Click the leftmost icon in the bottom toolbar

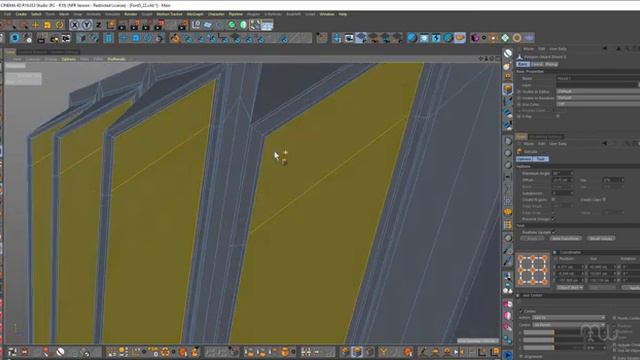click(x=12, y=352)
